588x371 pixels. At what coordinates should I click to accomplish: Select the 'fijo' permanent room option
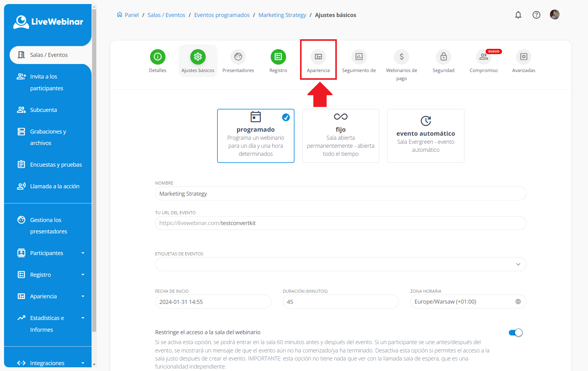point(341,136)
